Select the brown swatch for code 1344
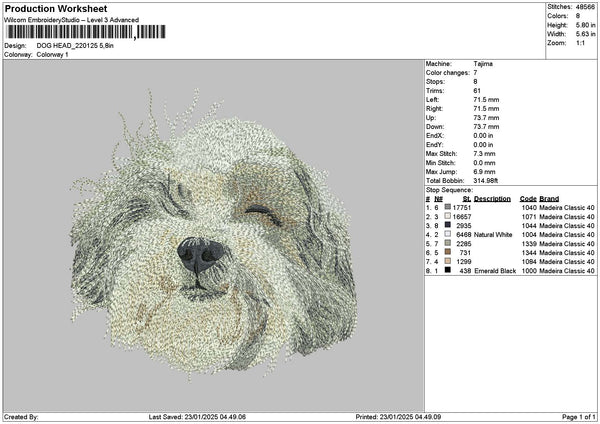Image resolution: width=600 pixels, height=424 pixels. pos(447,252)
